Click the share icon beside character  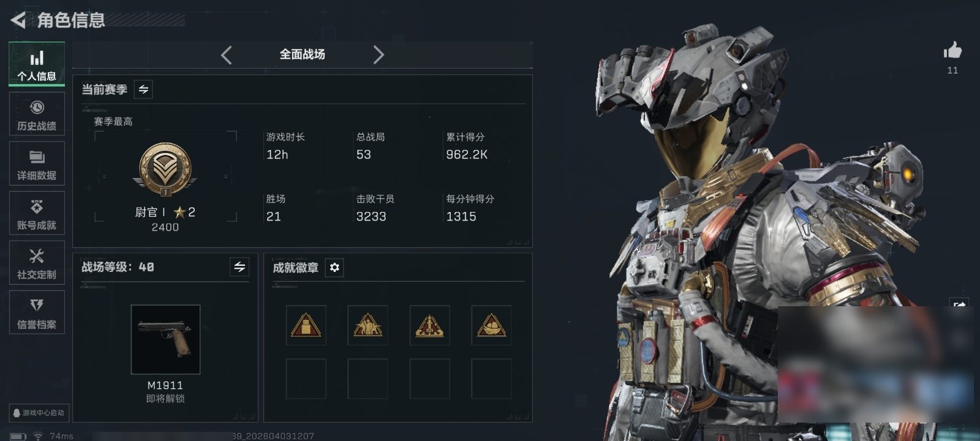click(x=959, y=304)
